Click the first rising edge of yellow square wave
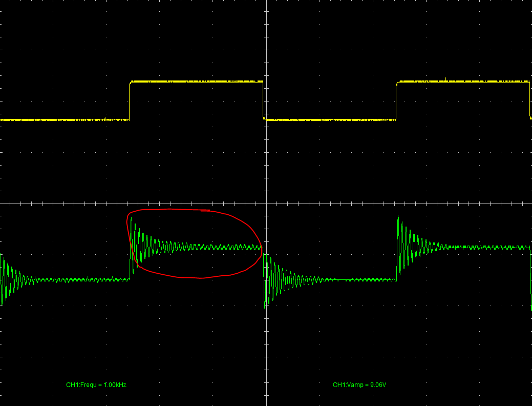The width and height of the screenshot is (532, 406). click(130, 100)
